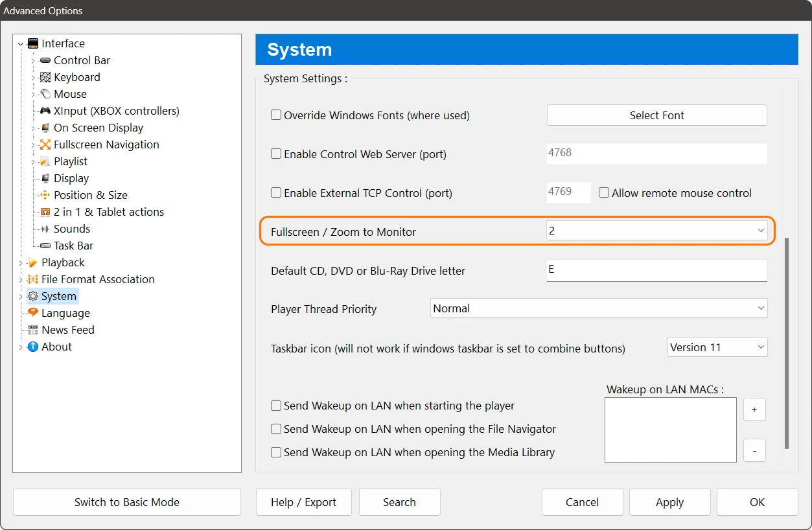Image resolution: width=812 pixels, height=530 pixels.
Task: Toggle Wakeup on LAN when starting player
Action: [276, 406]
